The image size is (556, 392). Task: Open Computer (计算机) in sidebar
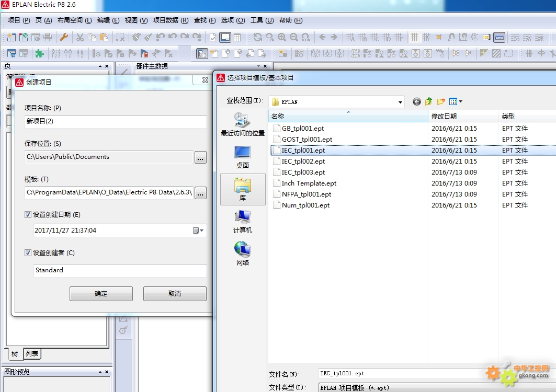(243, 222)
